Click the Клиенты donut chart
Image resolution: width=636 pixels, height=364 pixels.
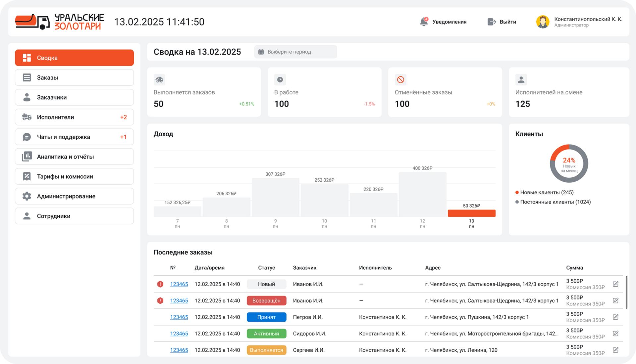[569, 163]
